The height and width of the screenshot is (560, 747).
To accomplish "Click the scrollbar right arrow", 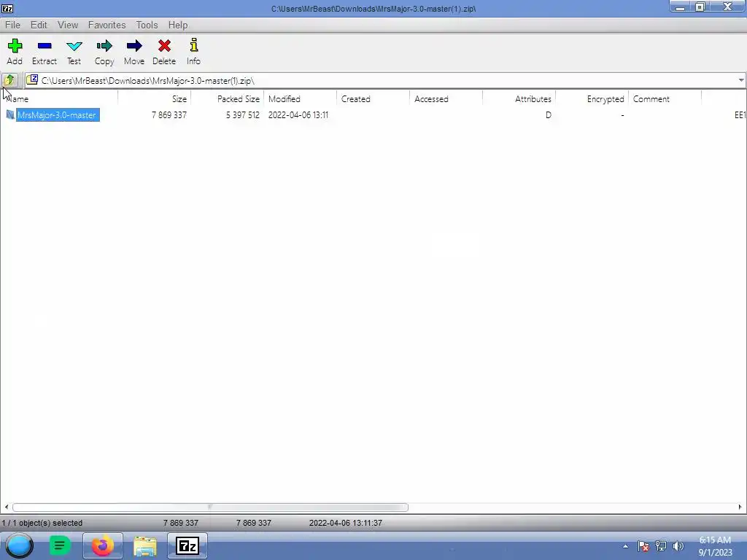I will 740,507.
